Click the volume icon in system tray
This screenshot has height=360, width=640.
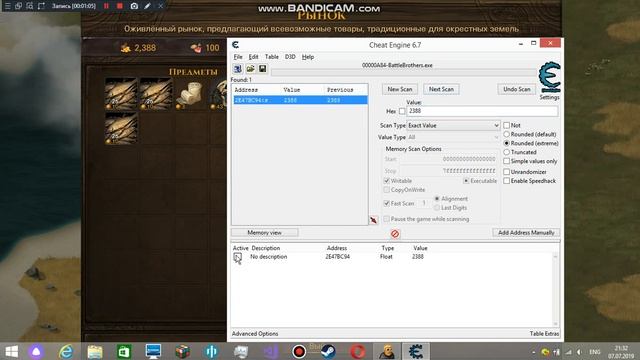(579, 351)
